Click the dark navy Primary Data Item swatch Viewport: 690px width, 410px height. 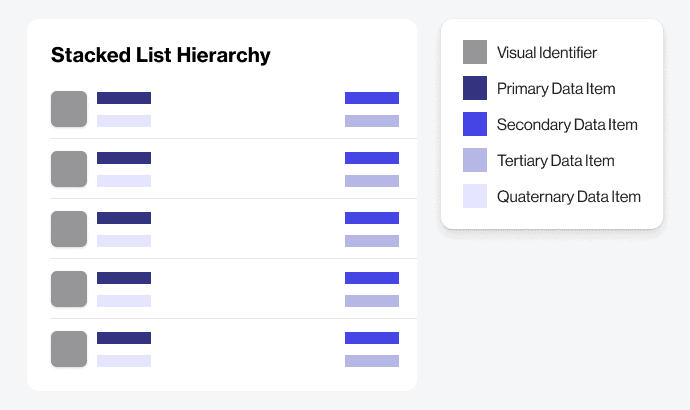(x=475, y=88)
